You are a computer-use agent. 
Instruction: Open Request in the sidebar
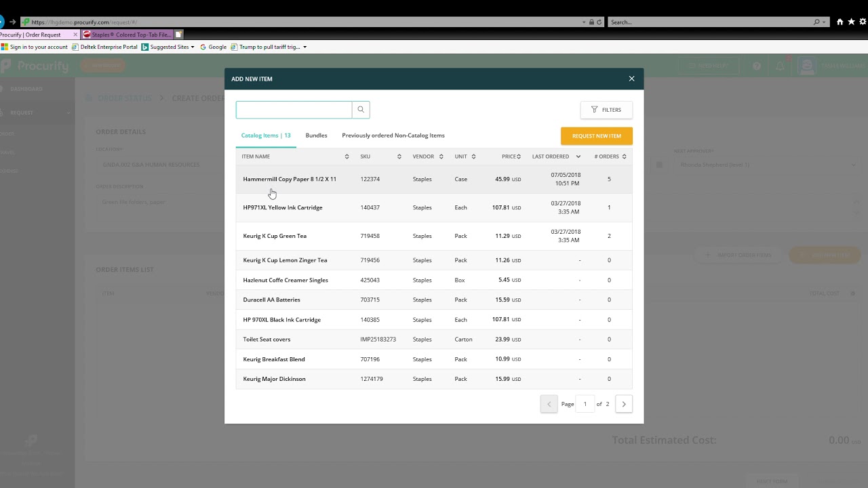(22, 113)
